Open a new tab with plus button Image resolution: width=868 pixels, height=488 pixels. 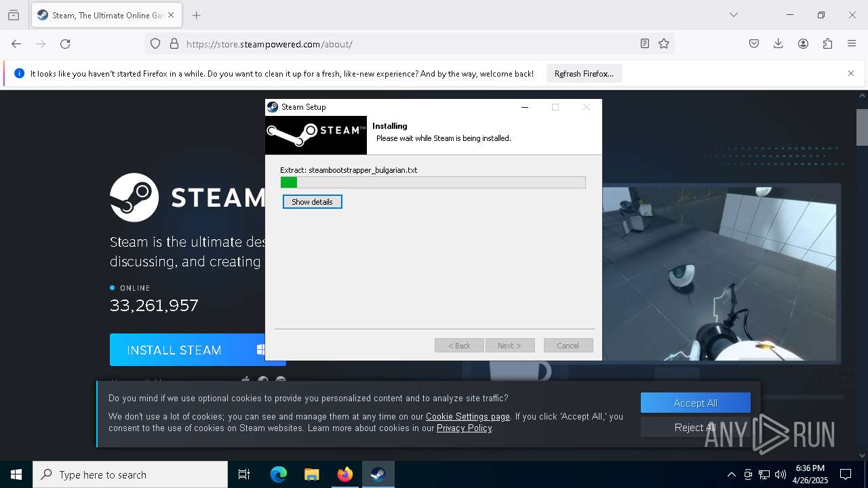tap(196, 15)
